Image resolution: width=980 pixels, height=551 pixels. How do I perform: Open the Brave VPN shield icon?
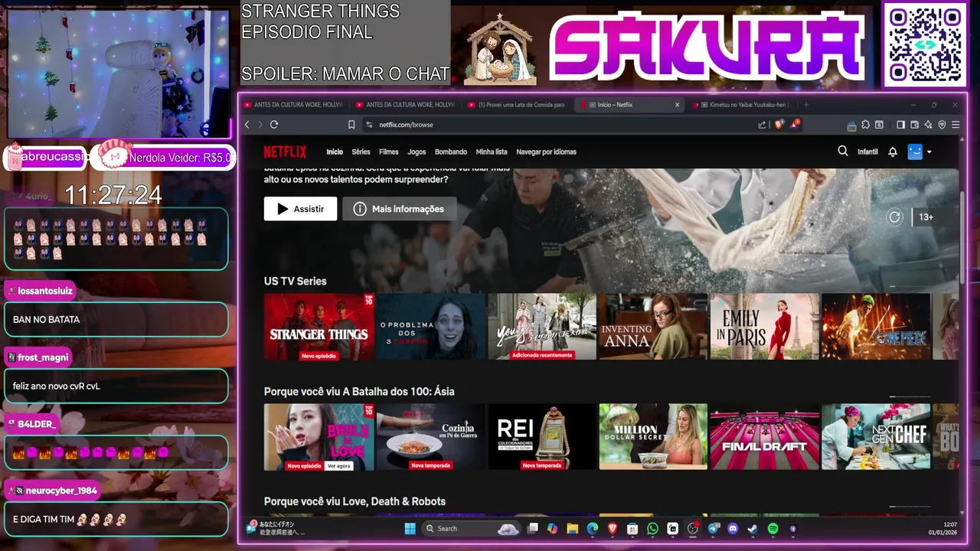942,125
